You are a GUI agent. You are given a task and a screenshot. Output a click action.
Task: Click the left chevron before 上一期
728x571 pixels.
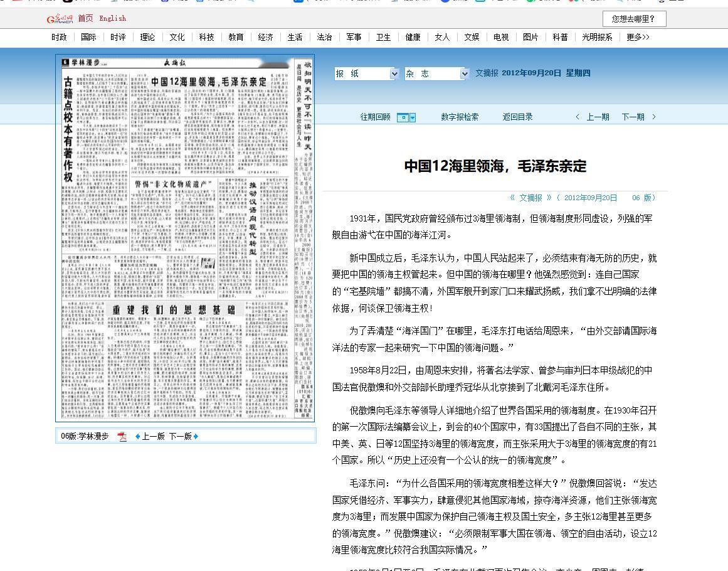[578, 117]
